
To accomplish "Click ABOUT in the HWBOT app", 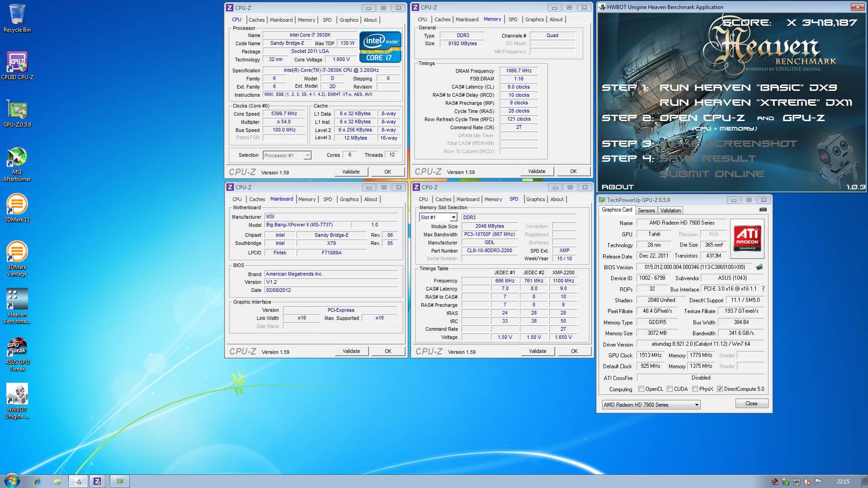I will pos(618,187).
